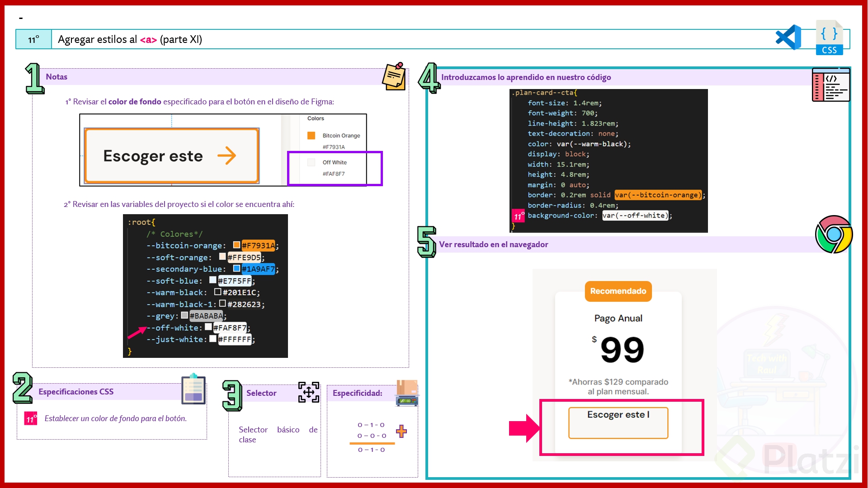Screen dimensions: 868x488
Task: Click the --grey color preview square
Action: pos(184,315)
